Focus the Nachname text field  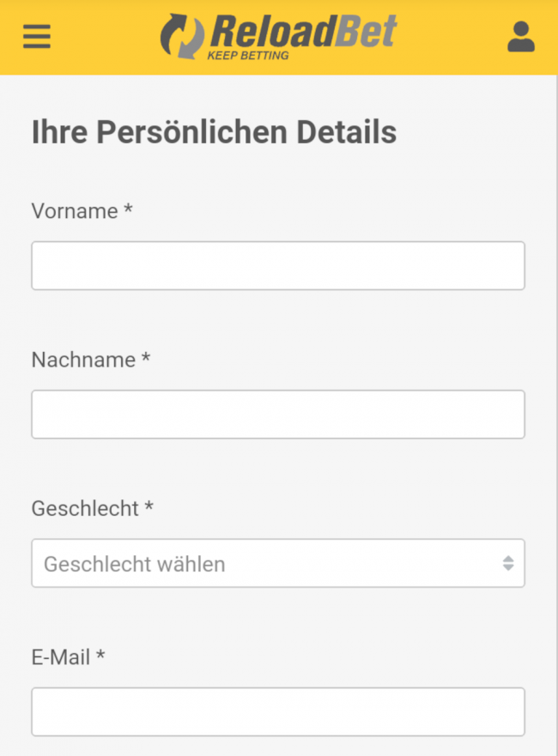click(278, 414)
